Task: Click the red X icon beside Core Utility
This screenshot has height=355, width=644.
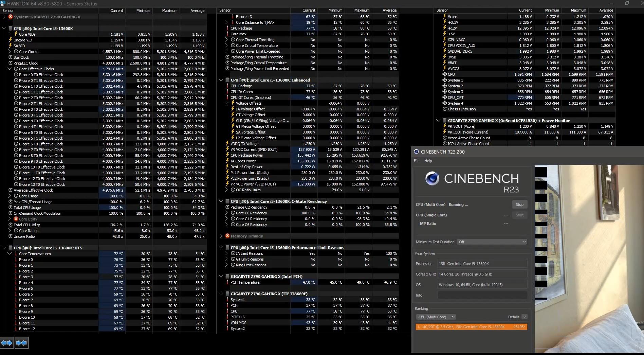Action: pos(16,219)
